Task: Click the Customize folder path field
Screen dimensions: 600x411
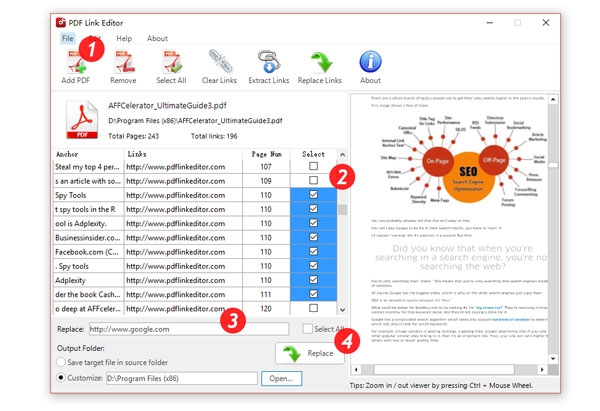Action: 182,378
